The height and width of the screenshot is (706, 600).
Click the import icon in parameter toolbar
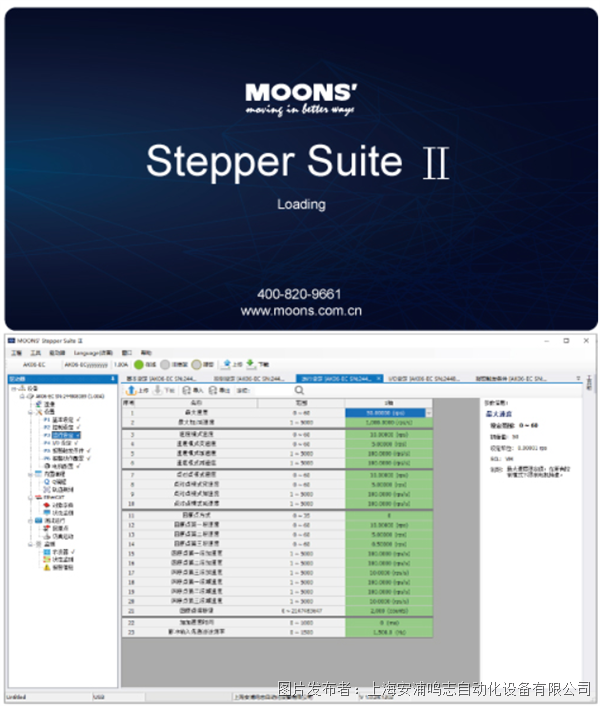[x=186, y=390]
